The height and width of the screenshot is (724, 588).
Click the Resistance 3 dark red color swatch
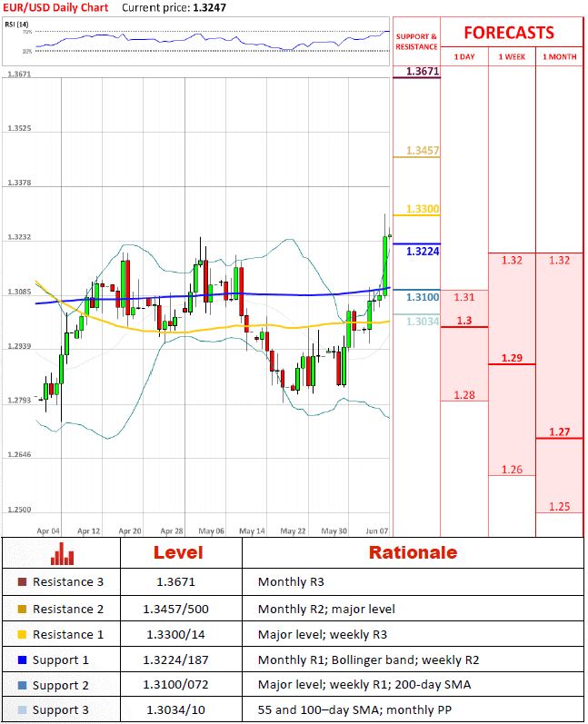pos(22,581)
